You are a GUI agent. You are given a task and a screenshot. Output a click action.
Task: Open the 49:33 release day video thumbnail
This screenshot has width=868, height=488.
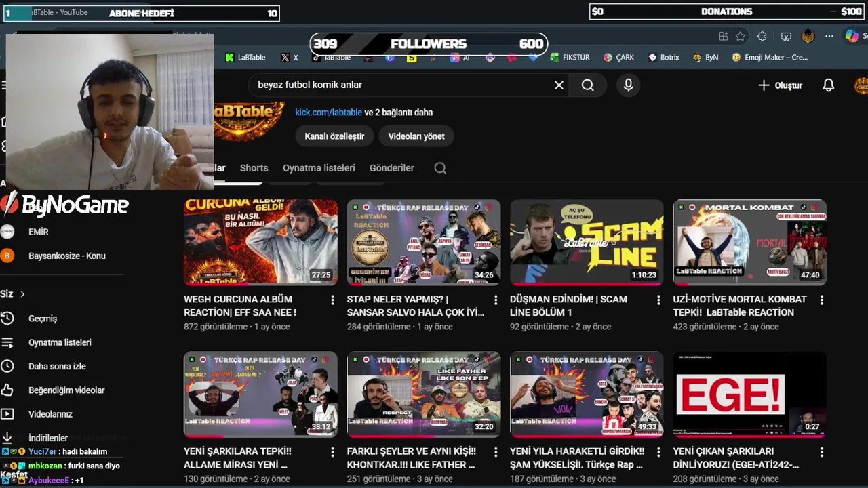tap(587, 394)
